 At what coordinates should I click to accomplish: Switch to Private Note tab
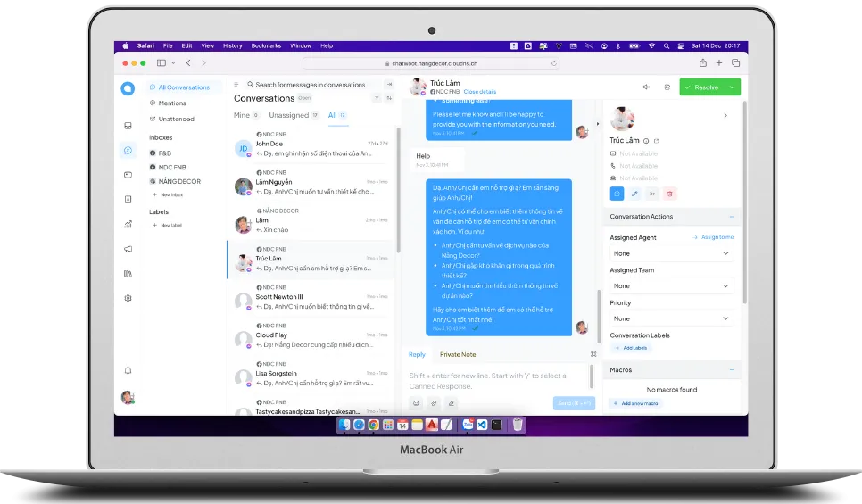458,354
